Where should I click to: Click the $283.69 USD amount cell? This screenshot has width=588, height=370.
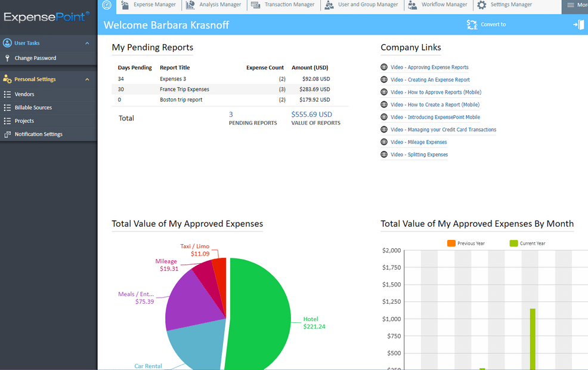(x=315, y=90)
